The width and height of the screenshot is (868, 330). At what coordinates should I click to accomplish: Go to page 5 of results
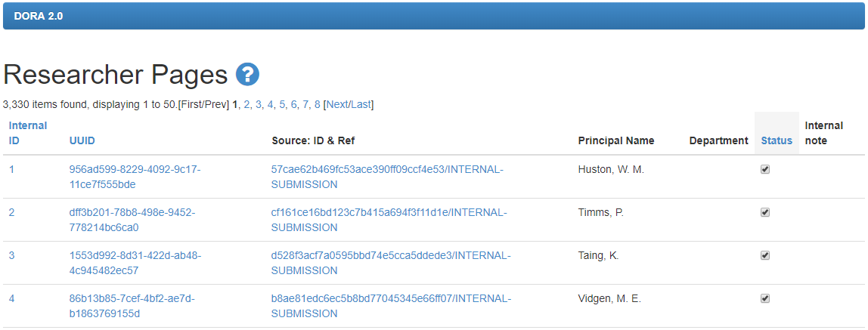282,104
